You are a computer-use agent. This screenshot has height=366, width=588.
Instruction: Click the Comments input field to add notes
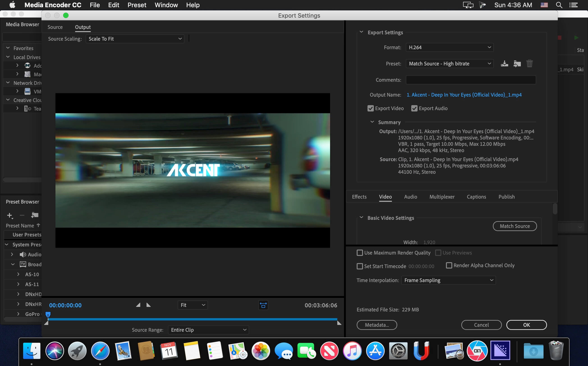tap(471, 80)
